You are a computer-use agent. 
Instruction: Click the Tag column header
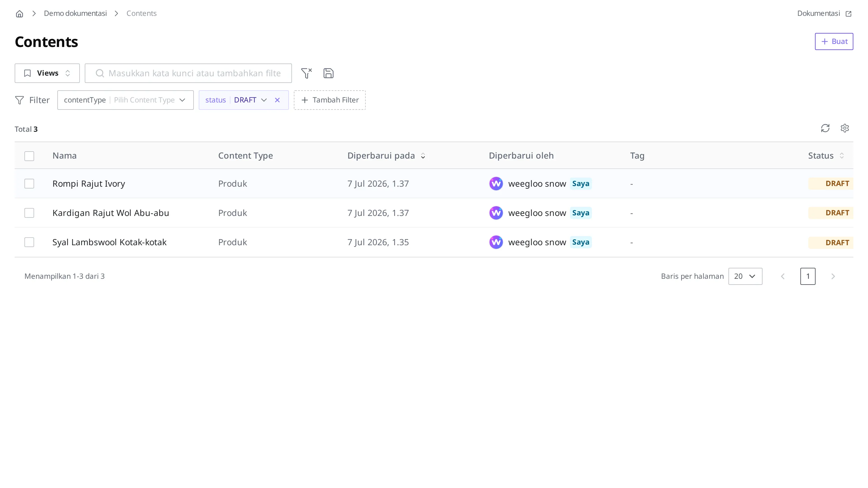coord(637,156)
